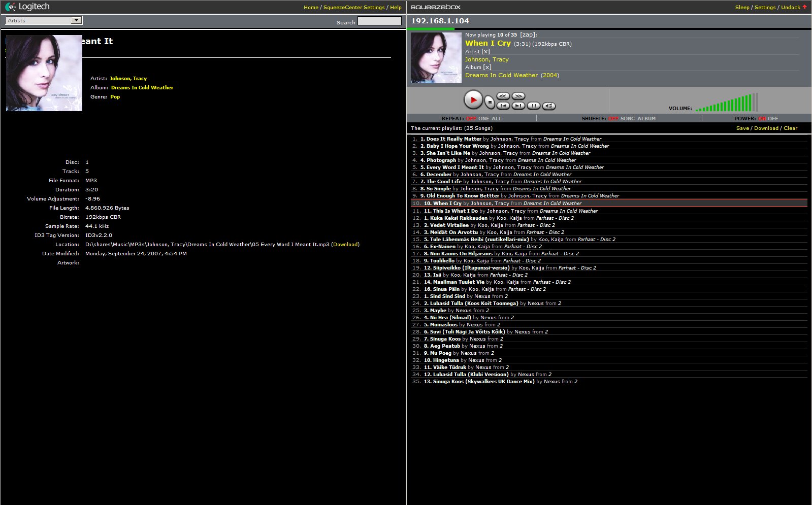This screenshot has height=505, width=812.
Task: Remove the Artist filter with [x]
Action: 485,52
